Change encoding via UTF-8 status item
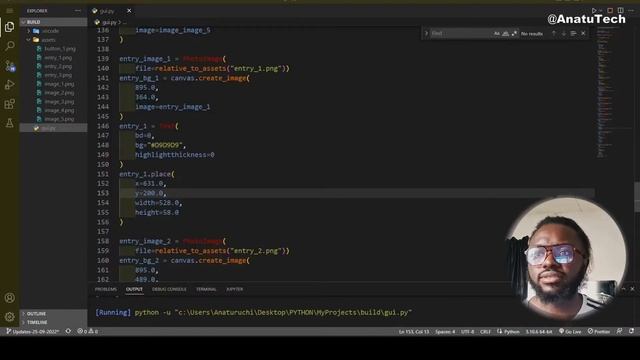 pos(468,332)
